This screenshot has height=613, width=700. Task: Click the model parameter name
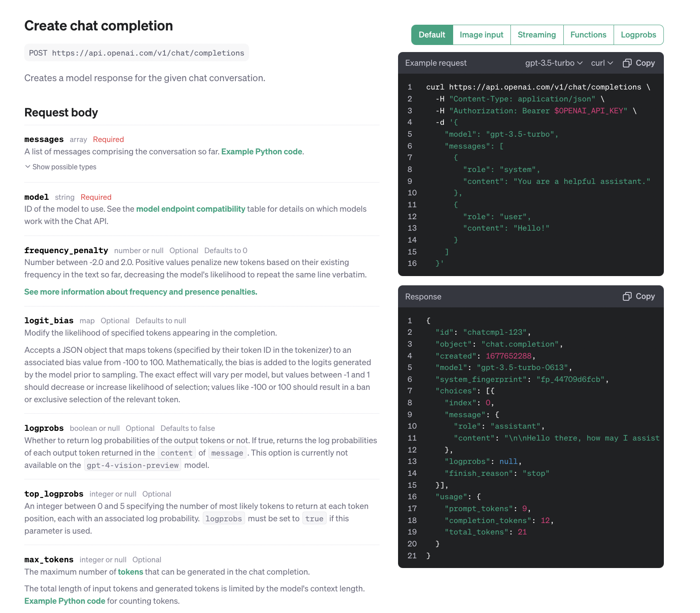[x=37, y=197]
